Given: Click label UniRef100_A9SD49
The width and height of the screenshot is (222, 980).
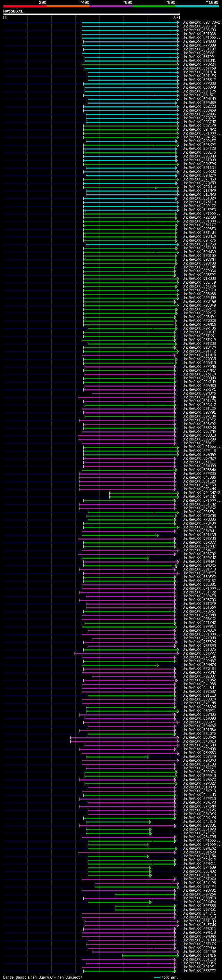Looking at the screenshot, I should (199, 305).
